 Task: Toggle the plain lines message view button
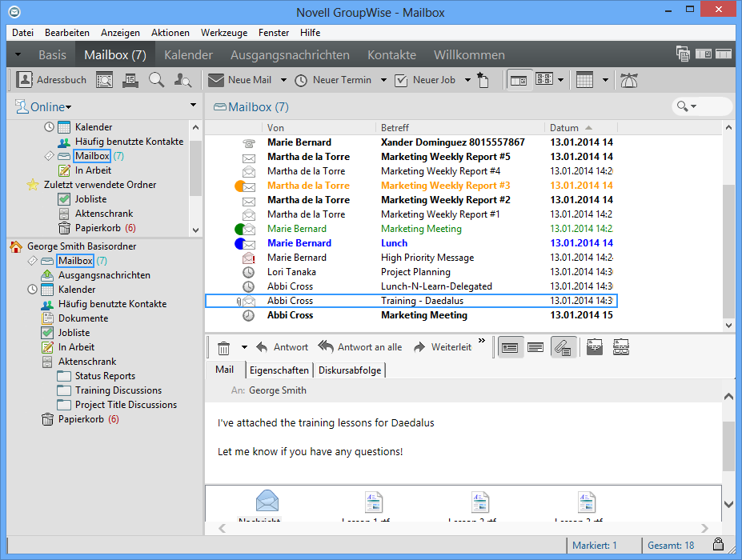[535, 348]
